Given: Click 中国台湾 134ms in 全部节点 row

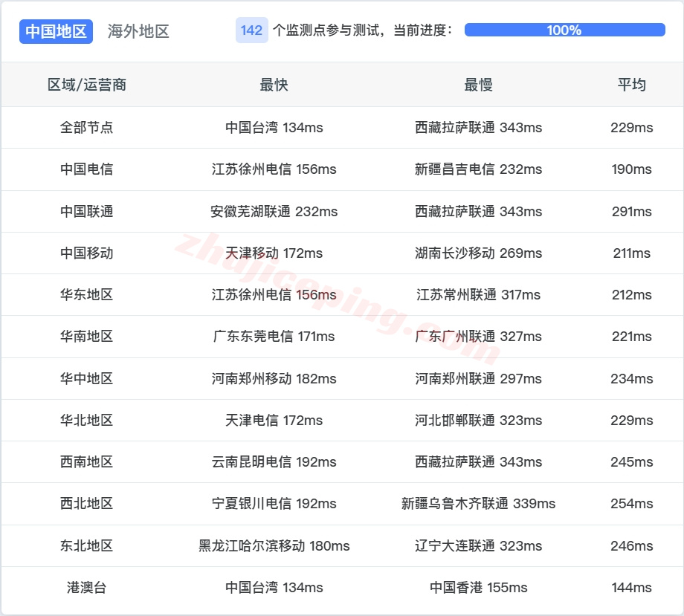Looking at the screenshot, I should coord(274,127).
